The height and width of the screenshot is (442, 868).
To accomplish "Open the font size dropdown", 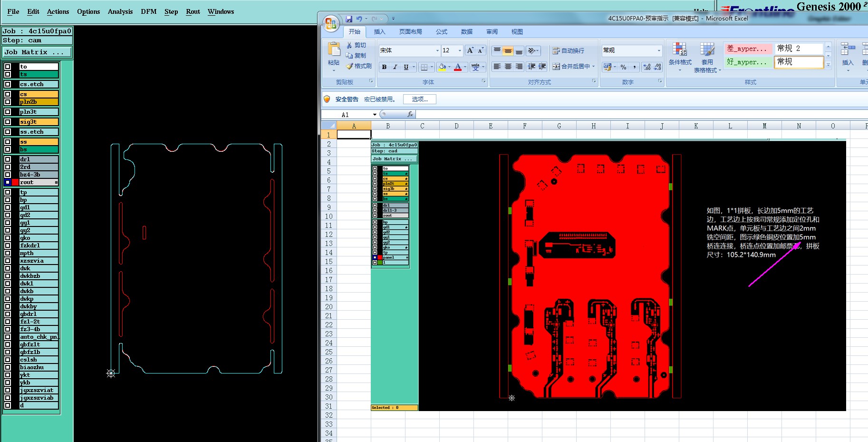I will tap(460, 50).
